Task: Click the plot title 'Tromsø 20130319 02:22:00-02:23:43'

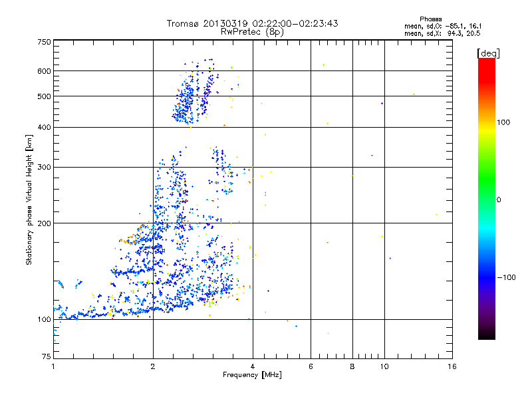Action: pyautogui.click(x=252, y=23)
